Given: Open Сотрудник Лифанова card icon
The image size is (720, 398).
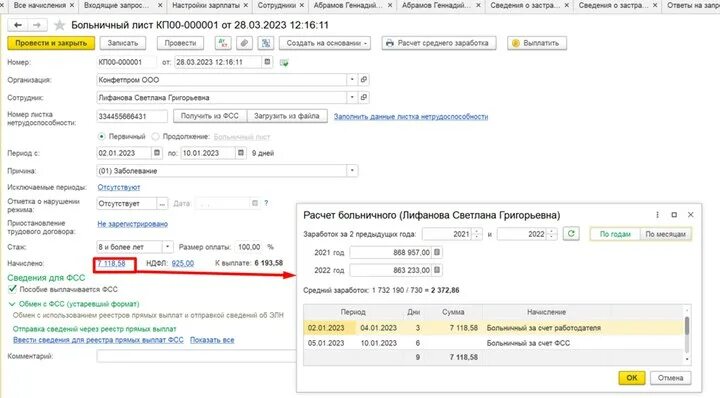Looking at the screenshot, I should pyautogui.click(x=364, y=97).
